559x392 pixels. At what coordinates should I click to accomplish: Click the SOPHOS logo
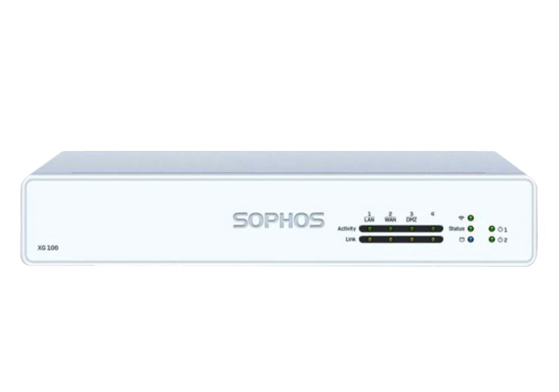tap(279, 220)
